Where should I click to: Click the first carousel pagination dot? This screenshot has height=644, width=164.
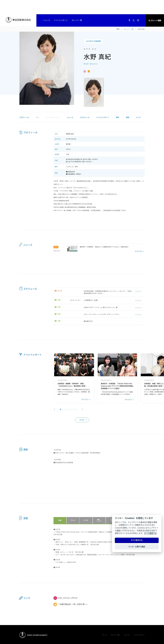[60, 409]
